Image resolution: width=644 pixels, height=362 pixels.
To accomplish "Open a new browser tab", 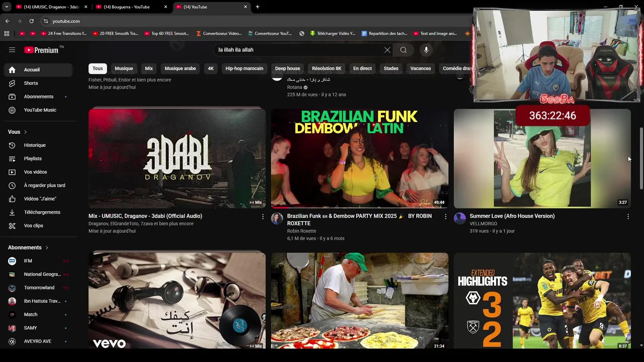I will point(258,7).
